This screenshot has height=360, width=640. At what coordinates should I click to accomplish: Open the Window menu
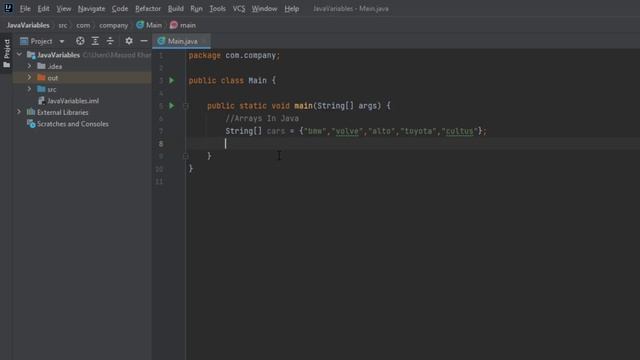(x=264, y=9)
